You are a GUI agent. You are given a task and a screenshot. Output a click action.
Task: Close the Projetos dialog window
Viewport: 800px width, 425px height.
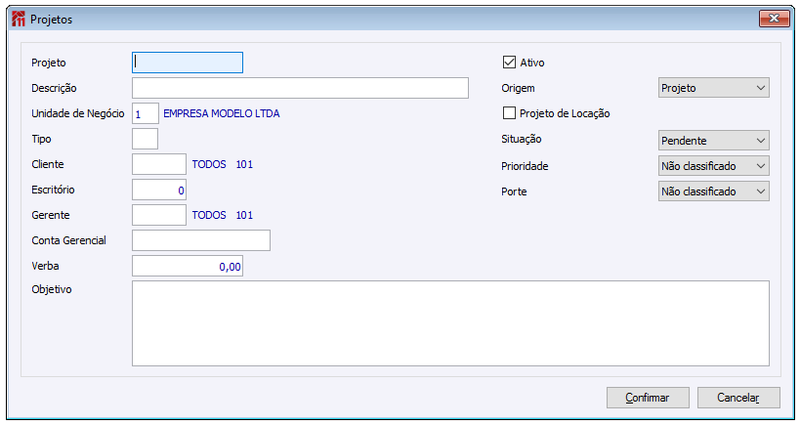(x=774, y=18)
